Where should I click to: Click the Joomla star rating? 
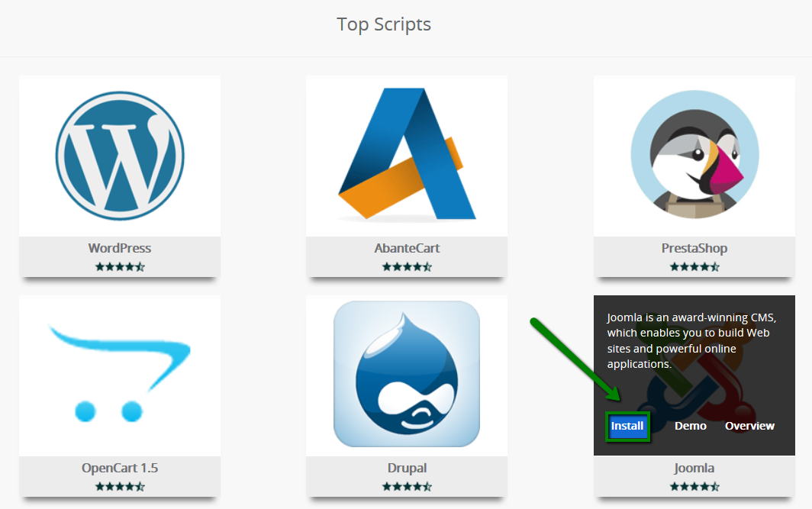(694, 487)
